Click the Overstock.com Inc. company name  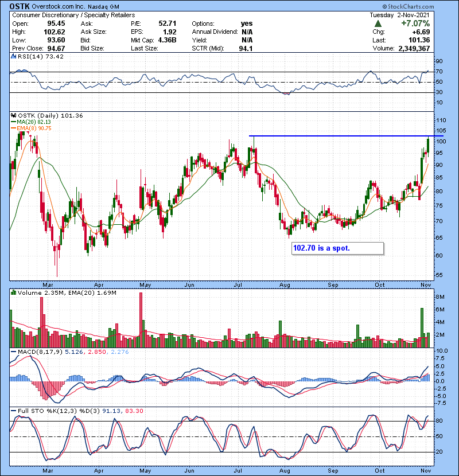coord(58,6)
